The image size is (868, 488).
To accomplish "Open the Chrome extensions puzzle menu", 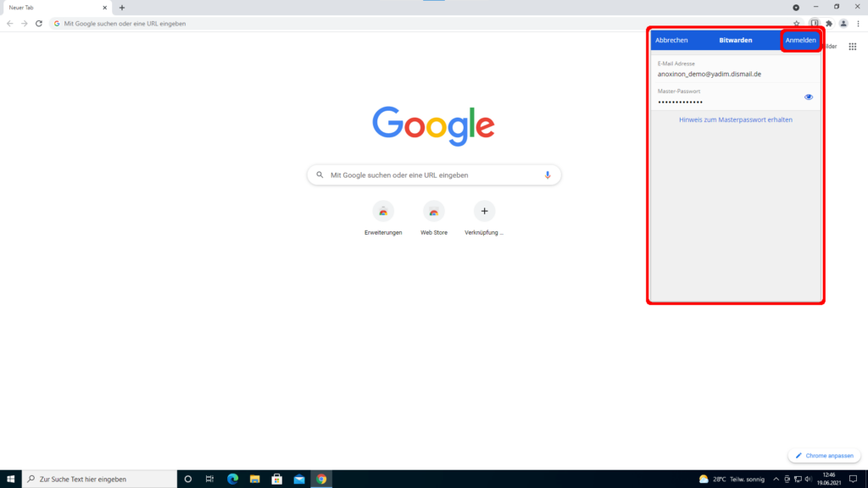I will coord(829,24).
